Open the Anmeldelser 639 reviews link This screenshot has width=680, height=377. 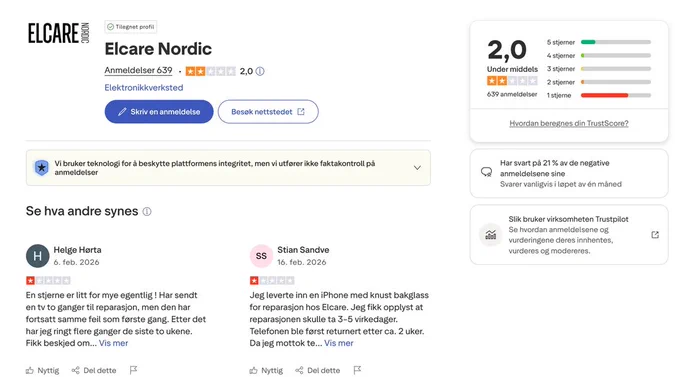(138, 70)
